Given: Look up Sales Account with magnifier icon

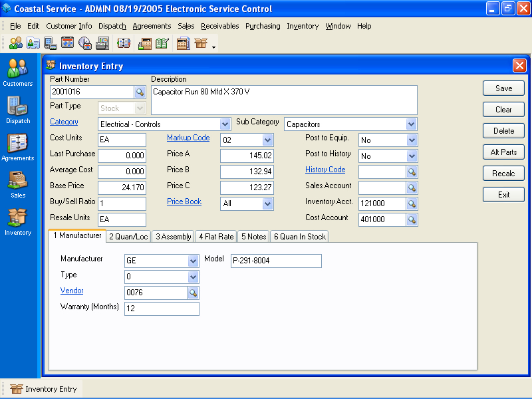Looking at the screenshot, I should (x=412, y=188).
